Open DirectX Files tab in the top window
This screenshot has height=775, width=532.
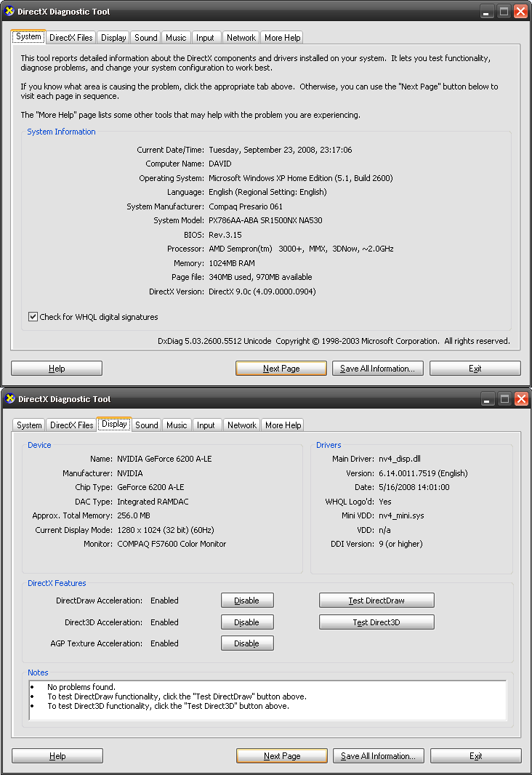click(71, 38)
